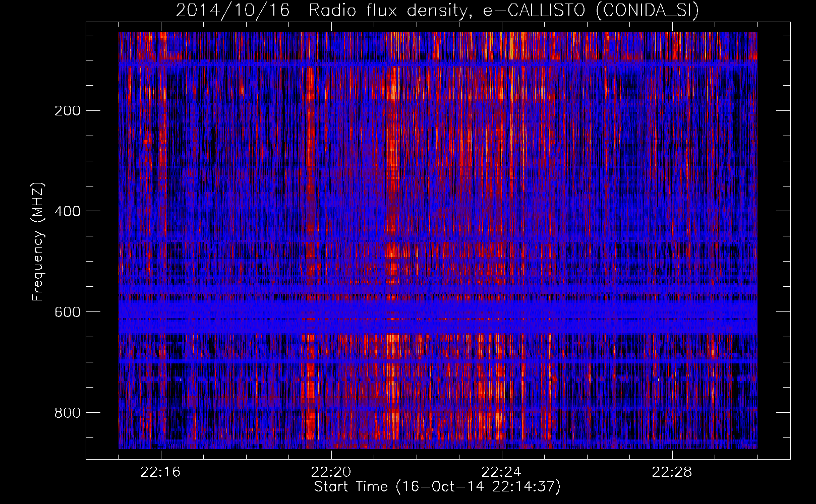
Task: Click the 22:20 time tick label
Action: [331, 472]
